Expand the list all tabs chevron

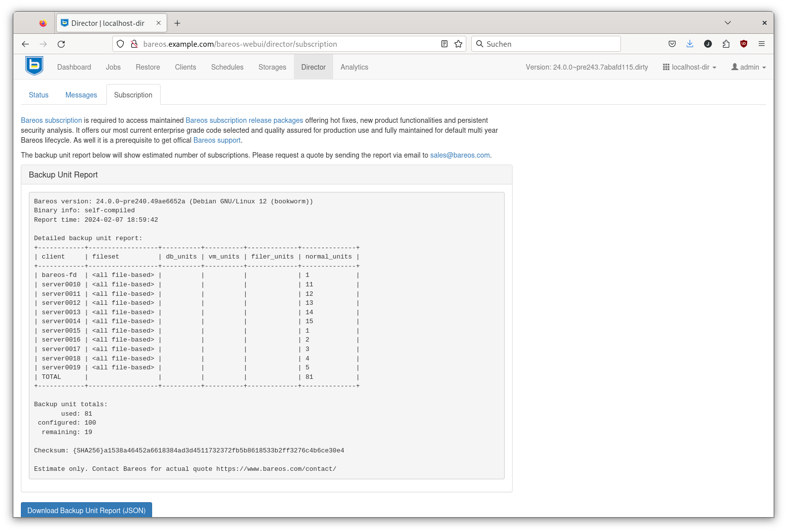coord(727,23)
